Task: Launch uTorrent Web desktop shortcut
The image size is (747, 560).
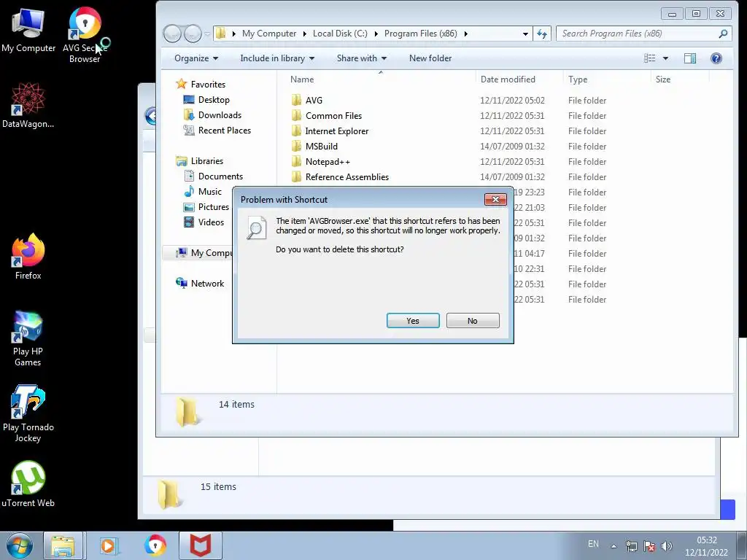Action: click(x=28, y=484)
